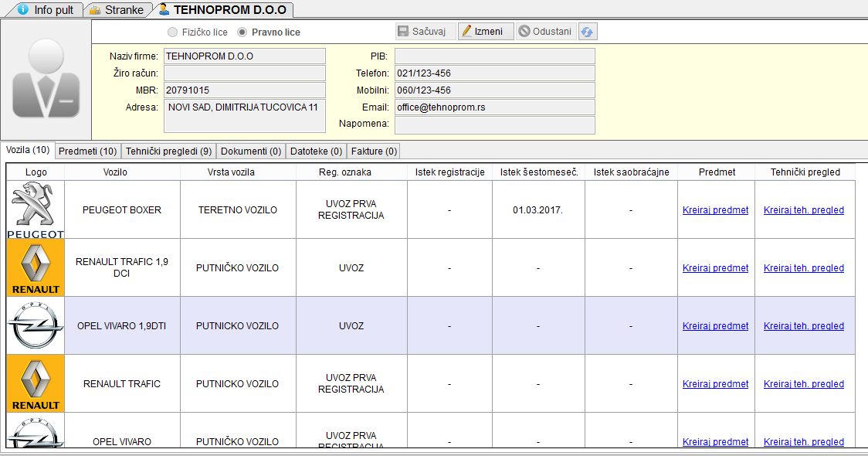Click the Istek šestomeseč. column header
Viewport: 868px width, 456px height.
point(538,172)
